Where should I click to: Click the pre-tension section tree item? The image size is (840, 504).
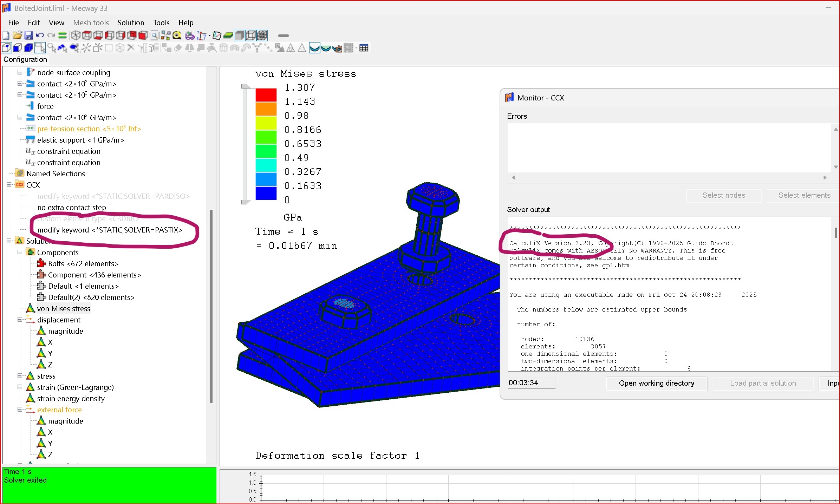click(89, 129)
